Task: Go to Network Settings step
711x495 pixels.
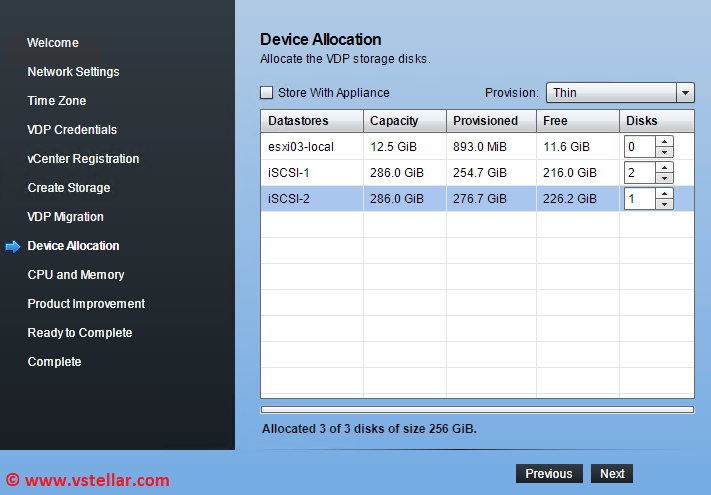Action: (x=73, y=72)
